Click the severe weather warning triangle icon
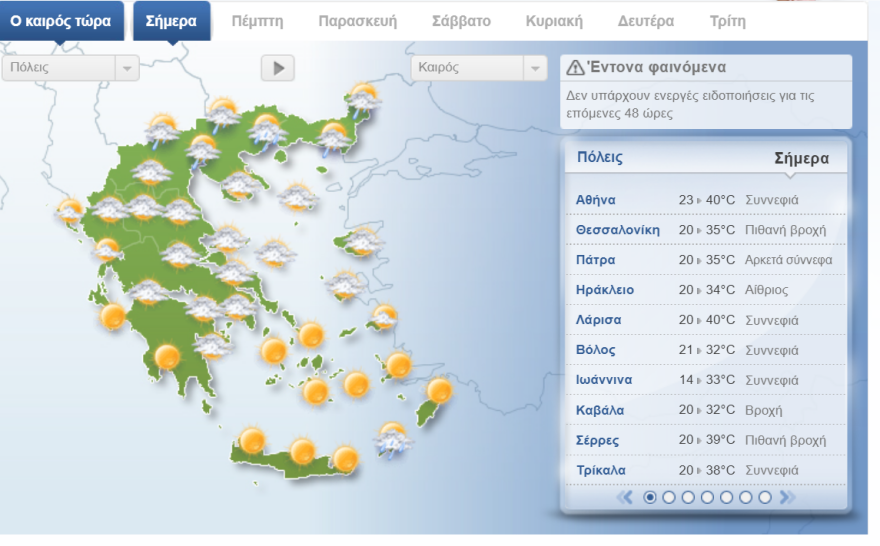 point(575,68)
